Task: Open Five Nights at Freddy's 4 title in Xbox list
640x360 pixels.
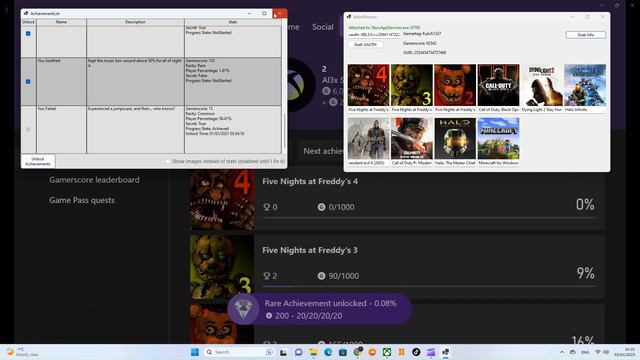Action: point(310,181)
